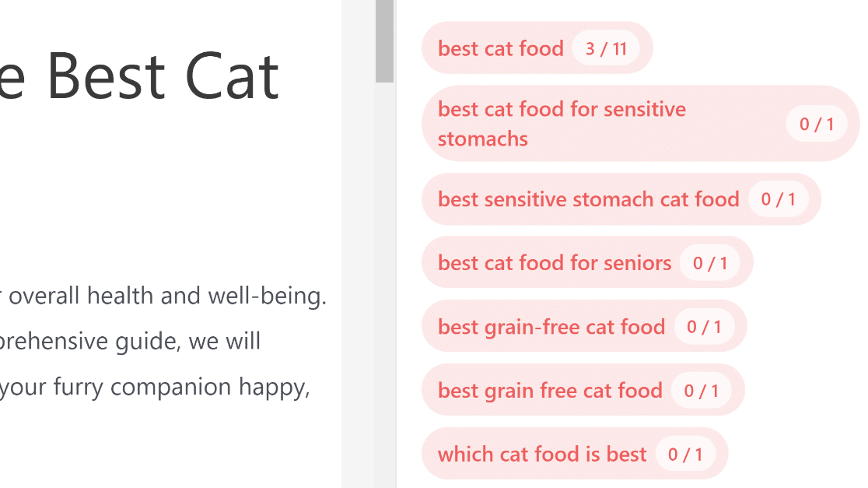This screenshot has height=488, width=868.
Task: Click the "which cat food is best" keyword
Action: (541, 455)
